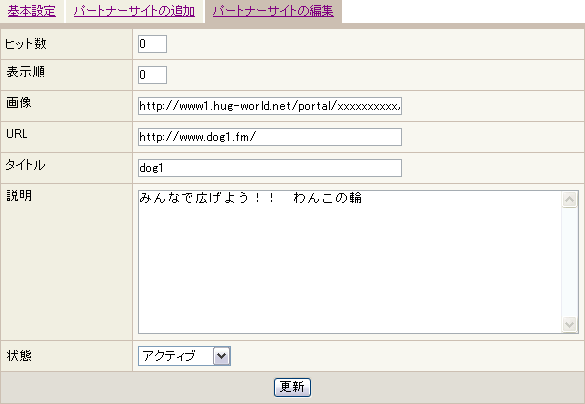Click the 説明 scrollbar down arrow

click(570, 324)
